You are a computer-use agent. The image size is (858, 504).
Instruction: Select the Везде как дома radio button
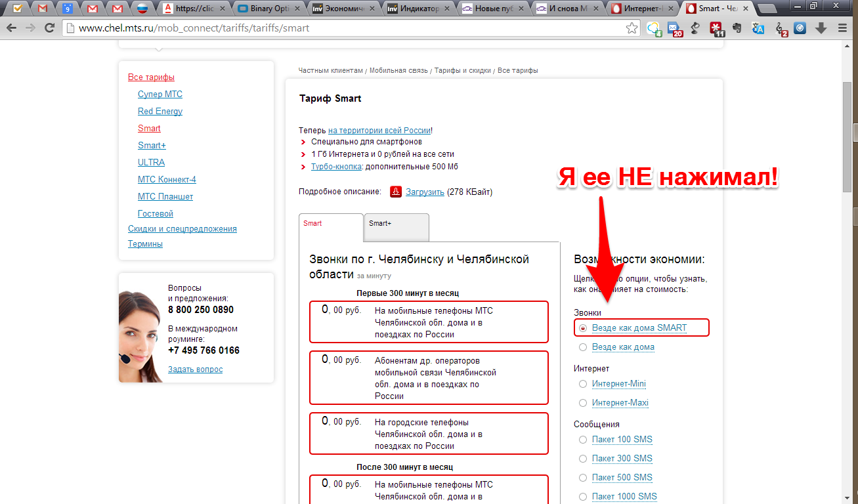583,346
